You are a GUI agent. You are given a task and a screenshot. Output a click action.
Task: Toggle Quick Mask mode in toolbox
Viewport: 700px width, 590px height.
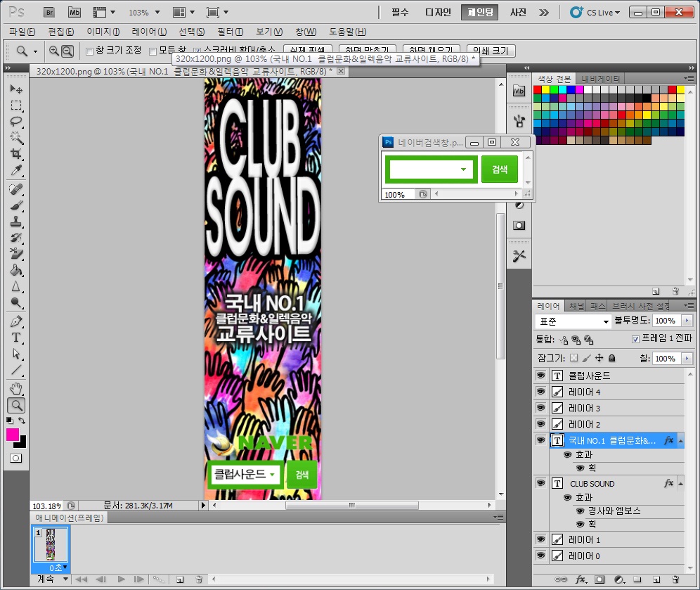click(16, 458)
